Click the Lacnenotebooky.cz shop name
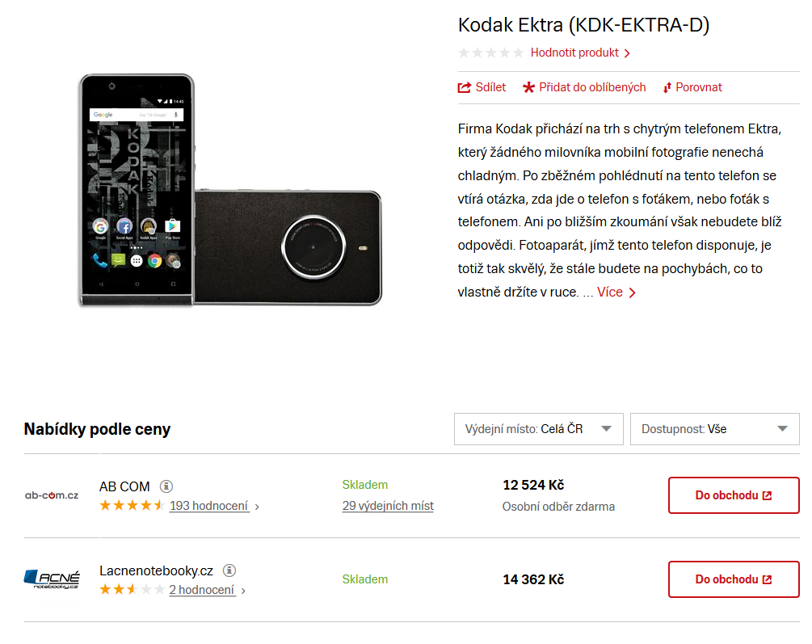 coord(156,570)
